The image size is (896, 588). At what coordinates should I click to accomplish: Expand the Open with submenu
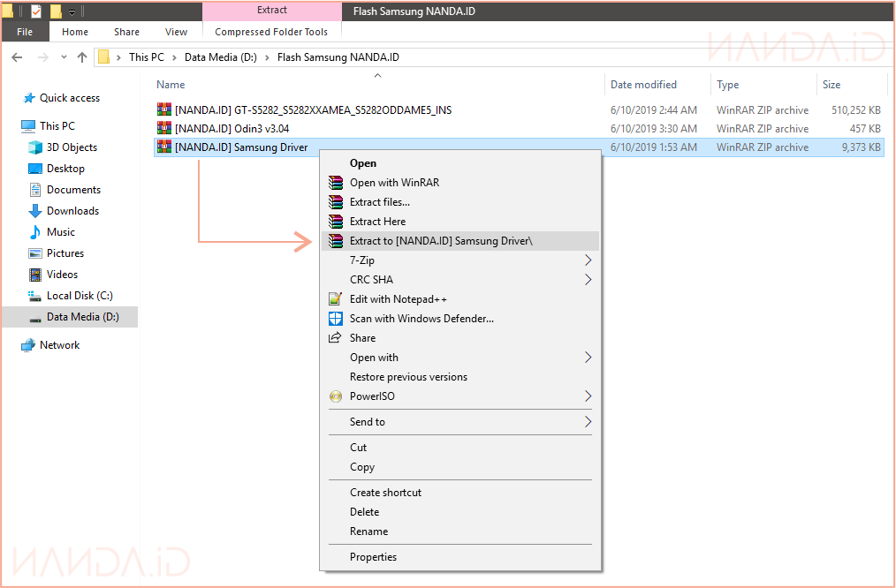point(588,358)
